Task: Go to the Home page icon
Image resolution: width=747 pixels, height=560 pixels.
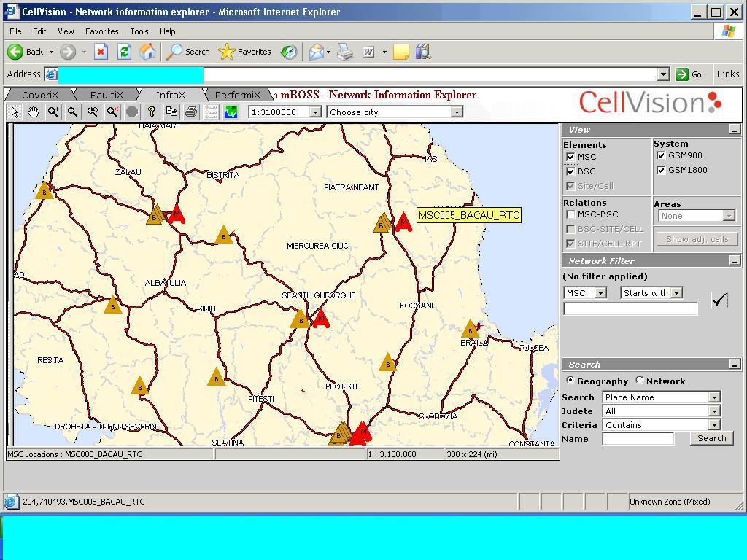Action: click(x=147, y=52)
